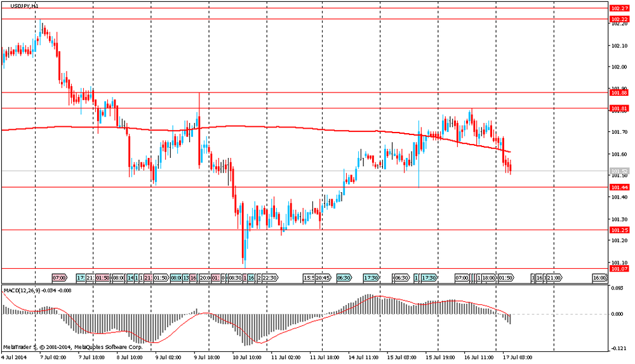Click the USDJPY,H1 chart title

[23, 5]
